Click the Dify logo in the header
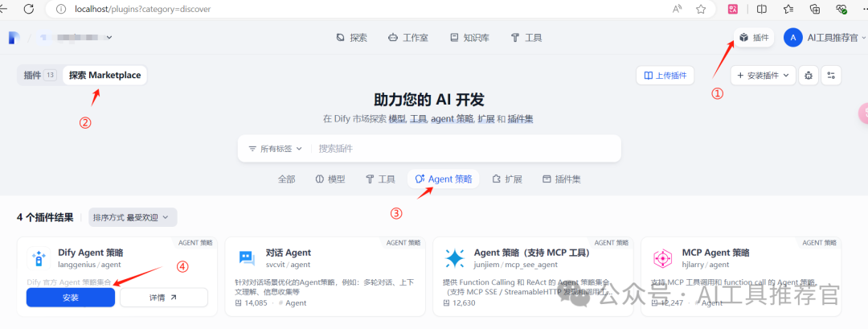This screenshot has width=868, height=329. click(x=14, y=38)
